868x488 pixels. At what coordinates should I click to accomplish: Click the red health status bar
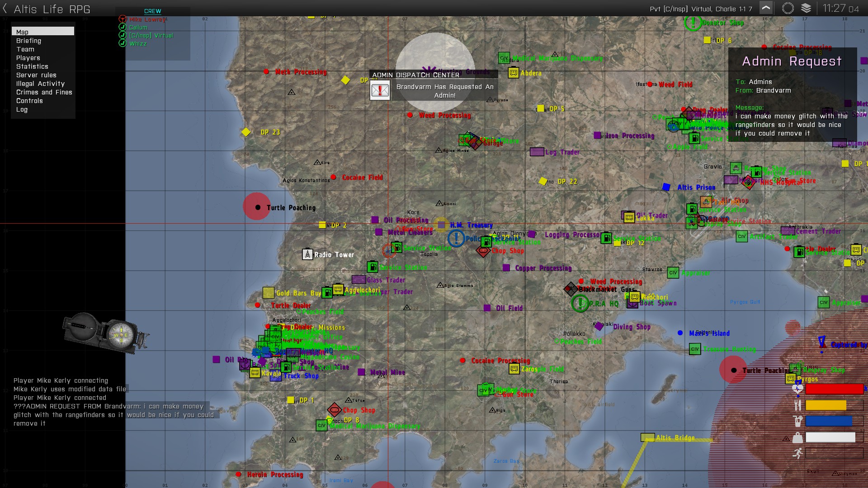click(834, 389)
